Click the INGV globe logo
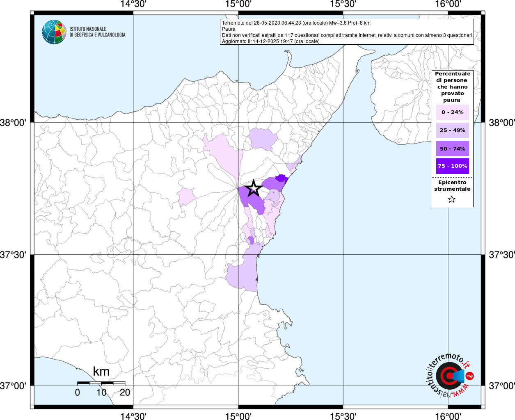 pyautogui.click(x=54, y=32)
